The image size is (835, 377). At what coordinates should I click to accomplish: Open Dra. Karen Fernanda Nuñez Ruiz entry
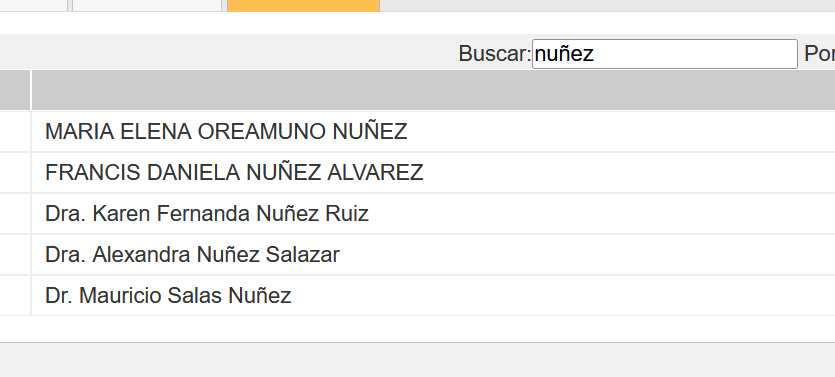tap(433, 214)
